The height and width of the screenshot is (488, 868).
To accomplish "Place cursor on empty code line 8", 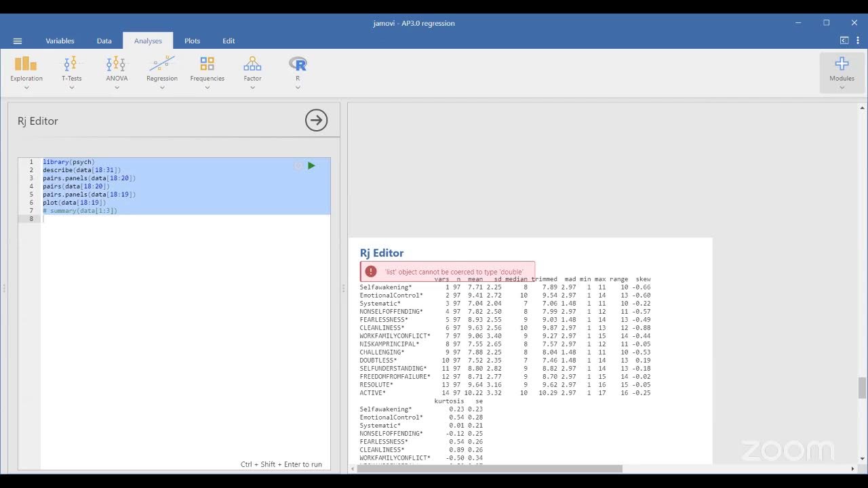I will 186,219.
